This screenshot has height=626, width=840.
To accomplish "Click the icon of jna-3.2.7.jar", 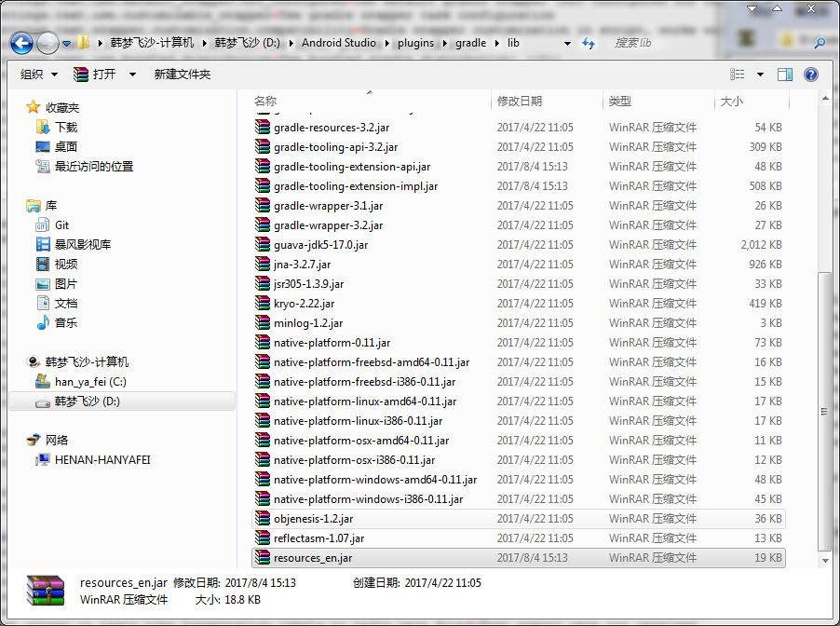I will click(x=263, y=265).
